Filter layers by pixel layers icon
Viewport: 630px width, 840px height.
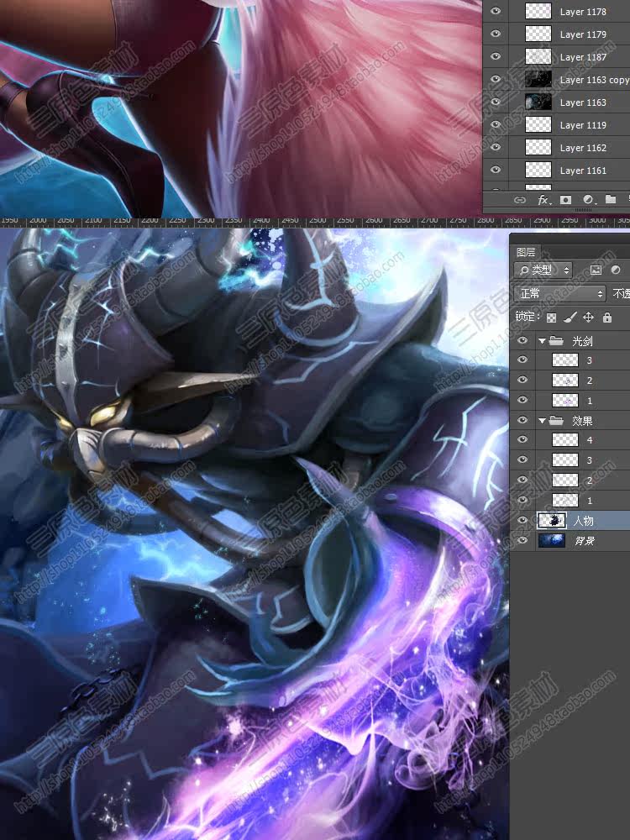pos(596,270)
